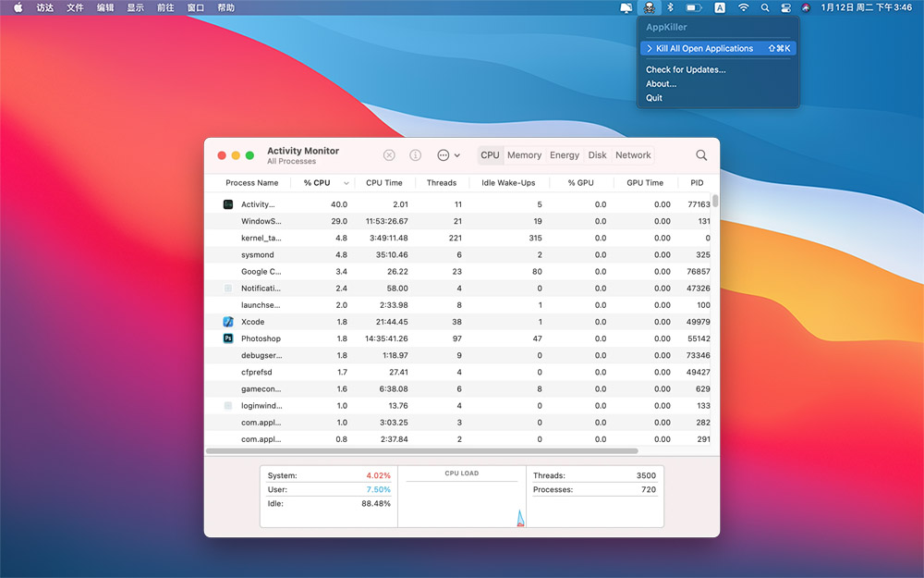The image size is (924, 578).
Task: Switch to the Memory tab
Action: click(x=524, y=155)
